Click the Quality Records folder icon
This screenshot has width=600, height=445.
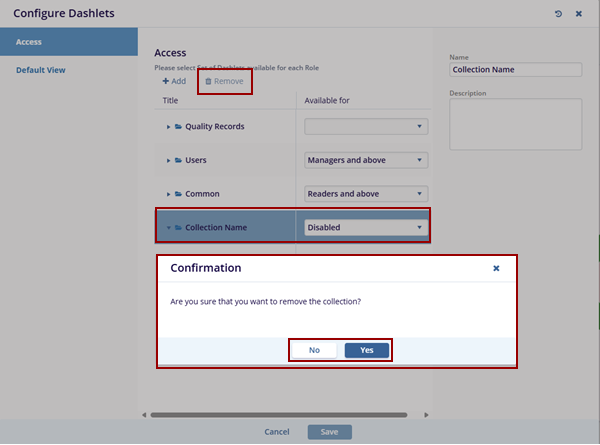click(178, 127)
